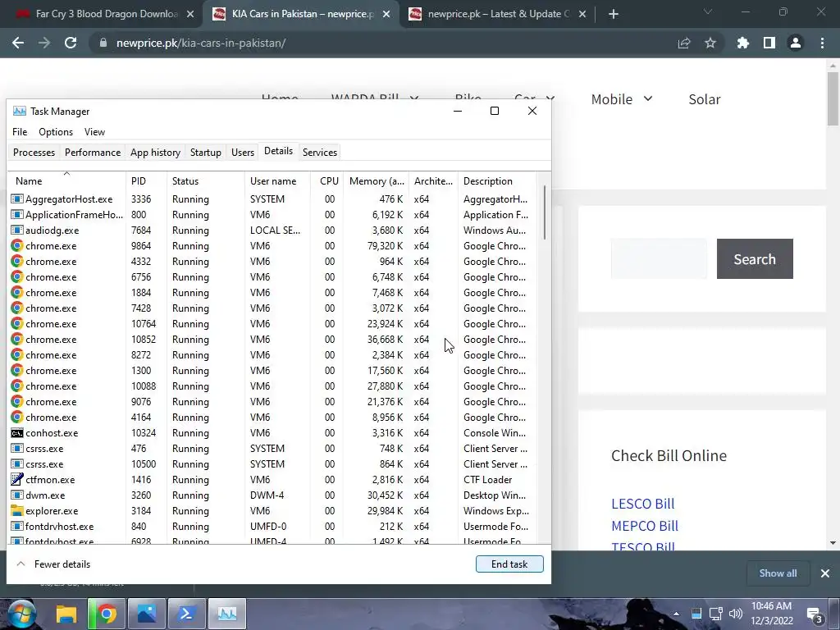Switch to Services tab

click(320, 152)
